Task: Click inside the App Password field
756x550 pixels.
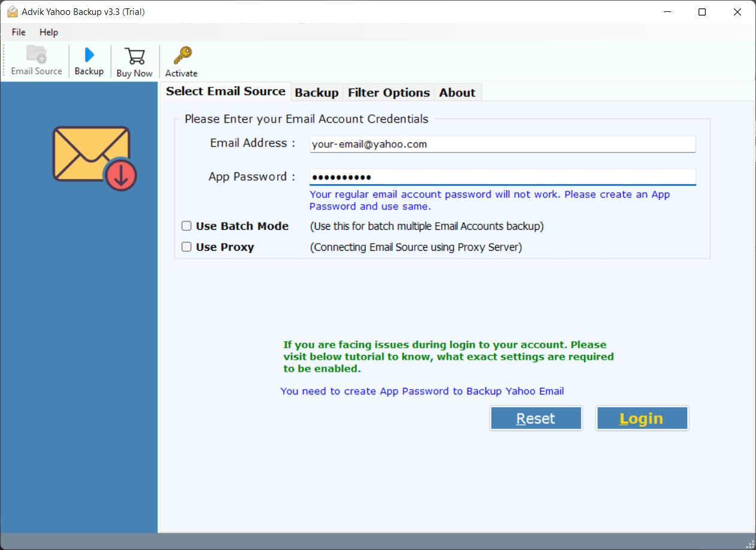Action: [x=502, y=177]
